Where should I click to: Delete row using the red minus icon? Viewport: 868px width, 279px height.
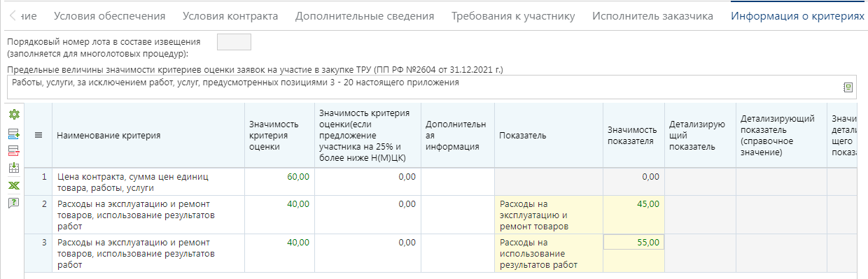tap(13, 150)
